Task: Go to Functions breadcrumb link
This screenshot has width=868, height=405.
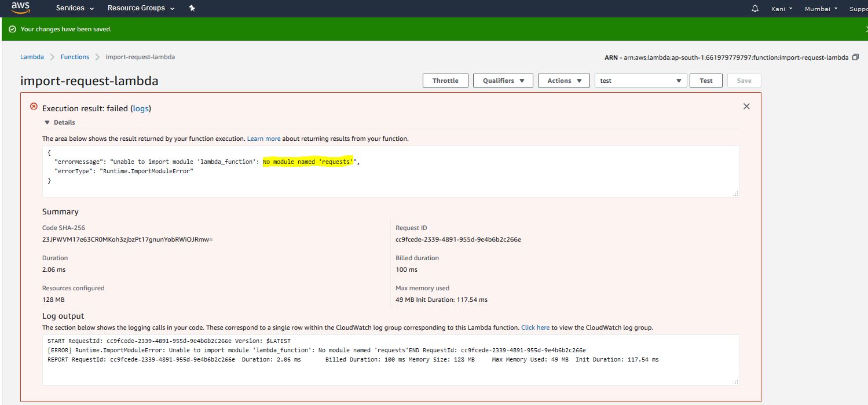Action: (75, 57)
